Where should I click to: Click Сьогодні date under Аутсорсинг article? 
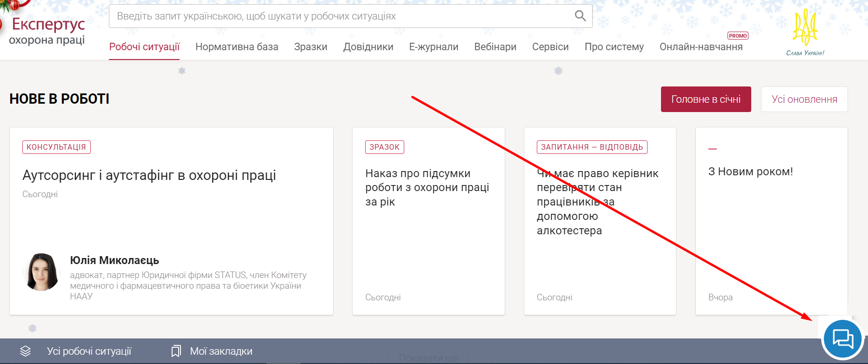(x=40, y=194)
